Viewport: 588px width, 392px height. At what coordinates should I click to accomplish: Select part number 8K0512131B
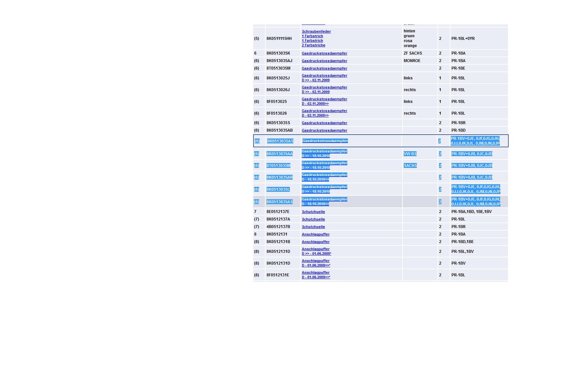278,242
